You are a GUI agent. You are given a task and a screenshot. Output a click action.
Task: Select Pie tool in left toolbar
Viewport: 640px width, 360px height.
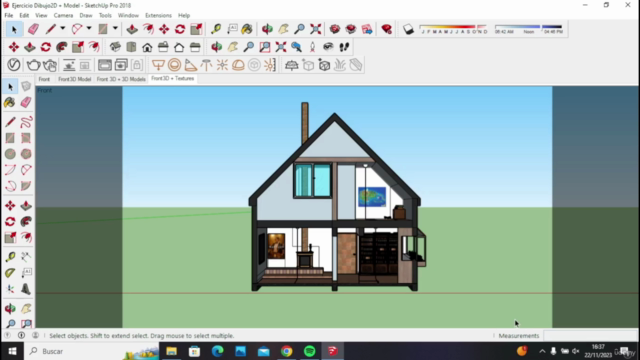pyautogui.click(x=26, y=186)
